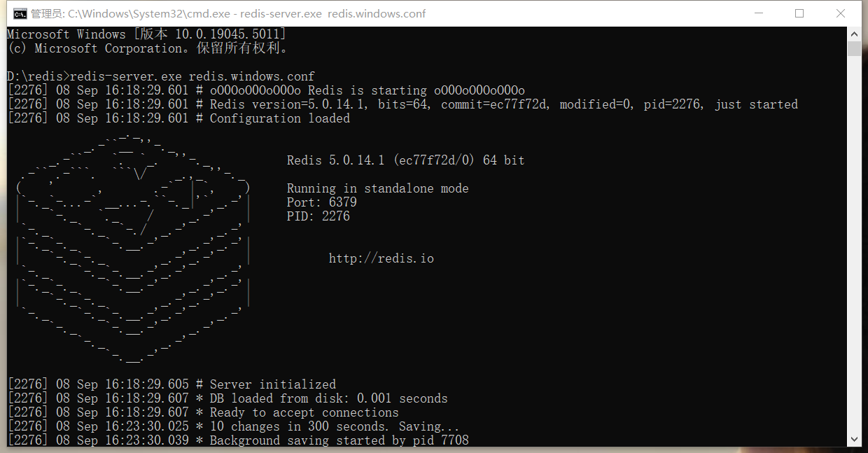The width and height of the screenshot is (868, 453).
Task: Click the window title bar text
Action: click(x=228, y=13)
